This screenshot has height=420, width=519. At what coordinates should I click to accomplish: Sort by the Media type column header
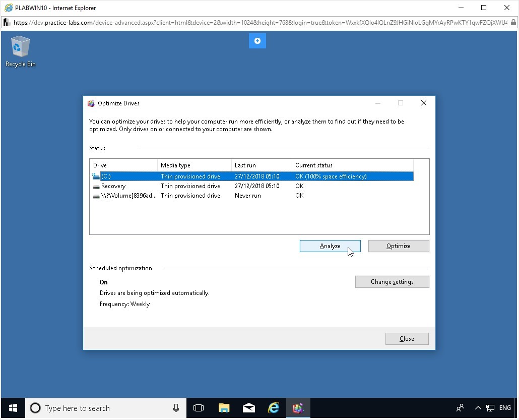tap(194, 165)
